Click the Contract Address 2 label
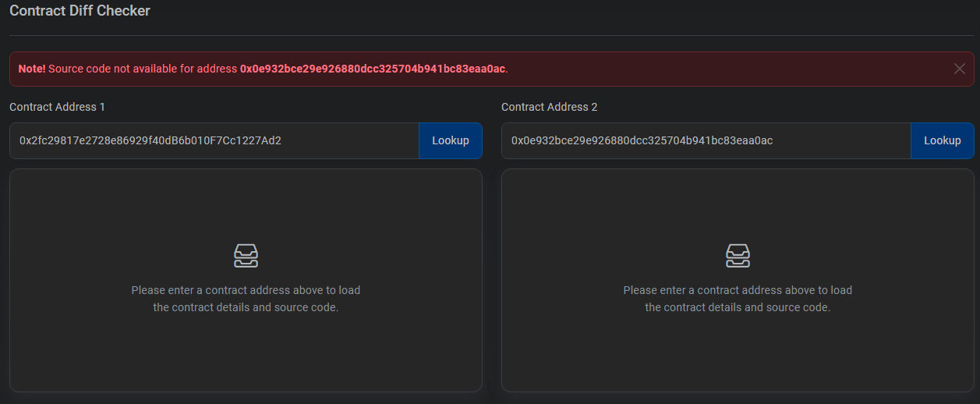The width and height of the screenshot is (980, 404). tap(550, 107)
